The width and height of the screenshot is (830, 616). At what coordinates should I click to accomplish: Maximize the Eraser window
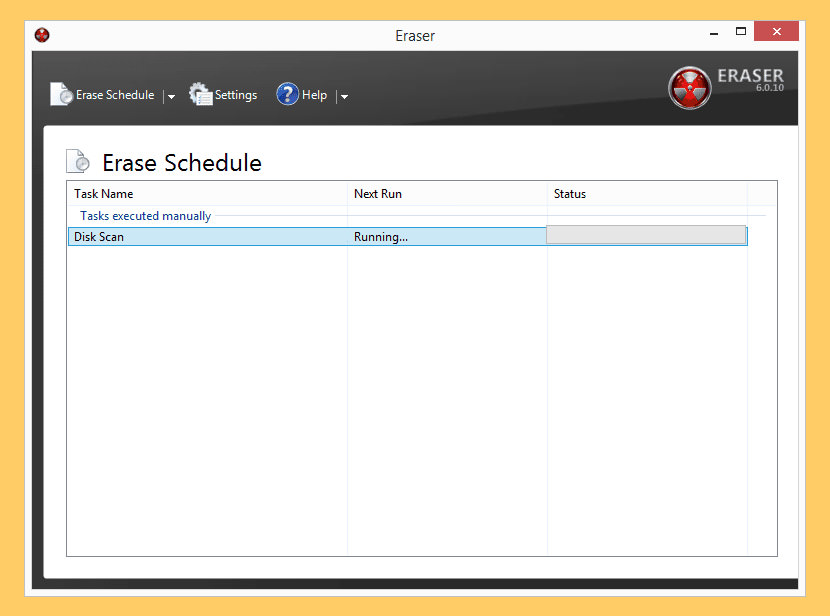coord(741,32)
